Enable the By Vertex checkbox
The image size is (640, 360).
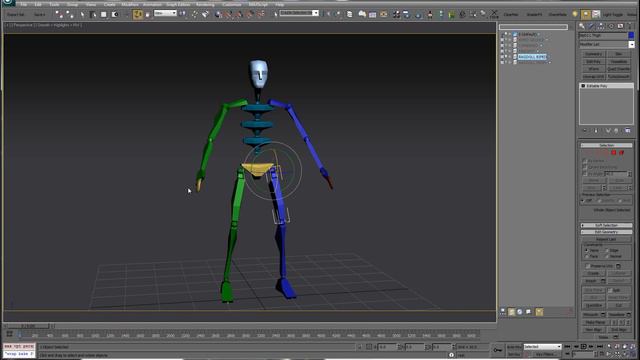[584, 161]
